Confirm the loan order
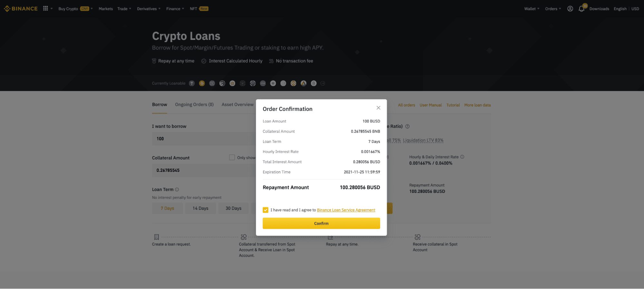 coord(321,223)
